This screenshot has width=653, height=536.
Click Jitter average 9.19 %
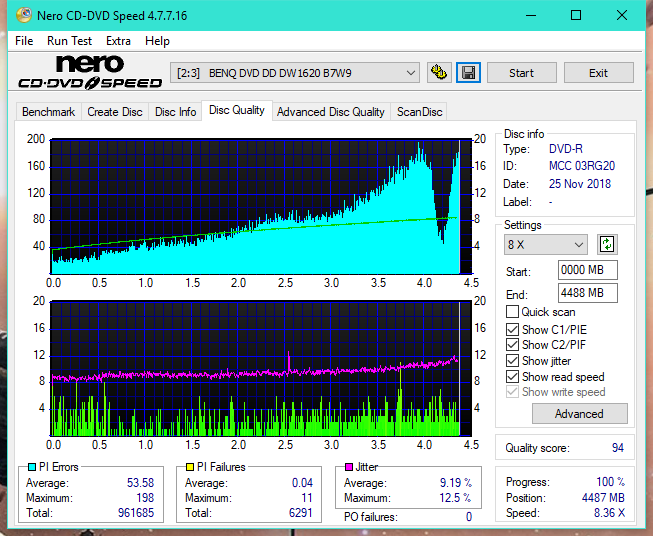(x=456, y=483)
